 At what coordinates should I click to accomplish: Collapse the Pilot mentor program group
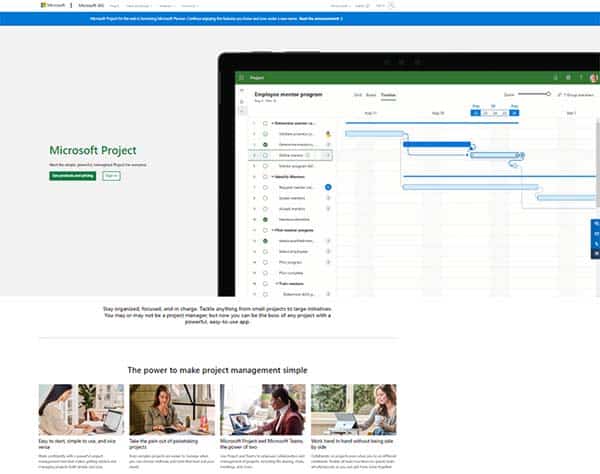click(273, 230)
